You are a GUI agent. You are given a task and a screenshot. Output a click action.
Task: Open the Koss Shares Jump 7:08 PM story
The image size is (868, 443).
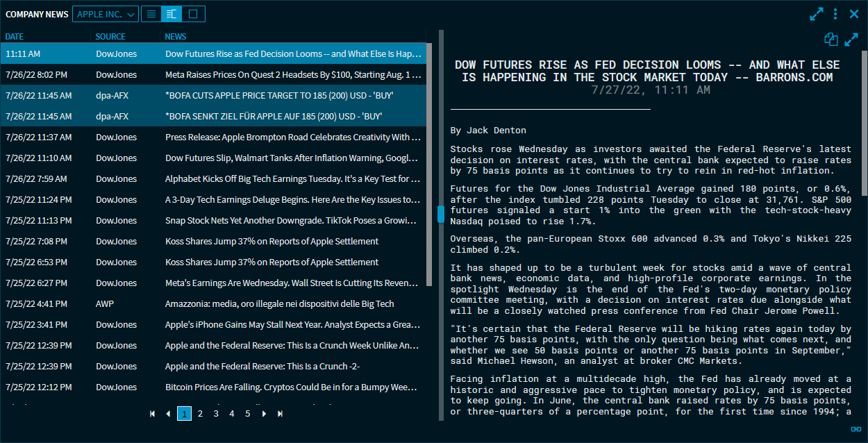coord(272,242)
